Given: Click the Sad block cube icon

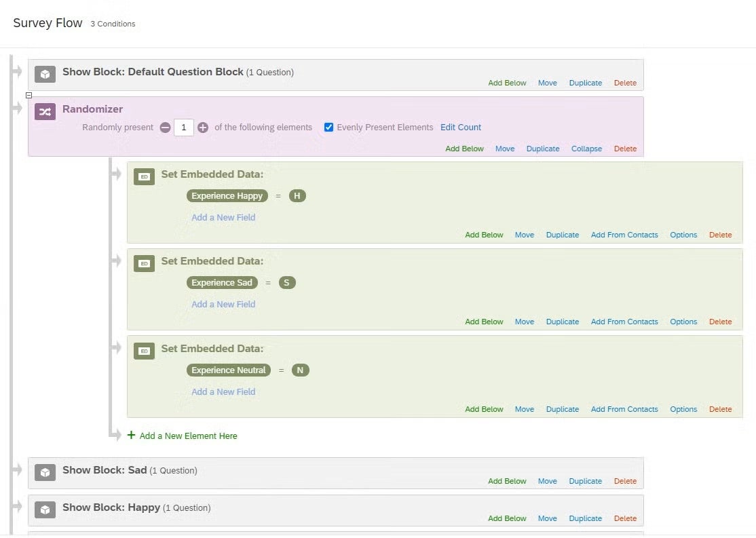Looking at the screenshot, I should tap(45, 472).
